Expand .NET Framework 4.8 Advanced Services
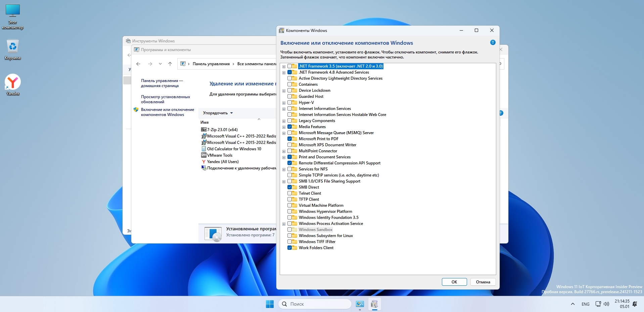644x312 pixels. pyautogui.click(x=284, y=73)
